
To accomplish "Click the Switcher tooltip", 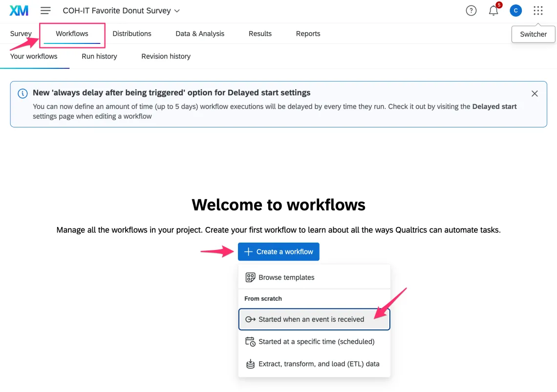I will (x=533, y=35).
